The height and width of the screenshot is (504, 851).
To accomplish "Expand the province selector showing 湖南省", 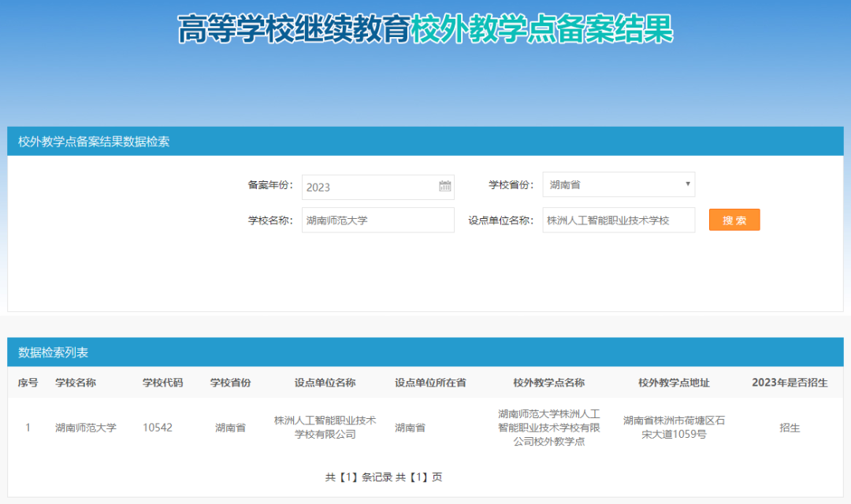I will [687, 184].
